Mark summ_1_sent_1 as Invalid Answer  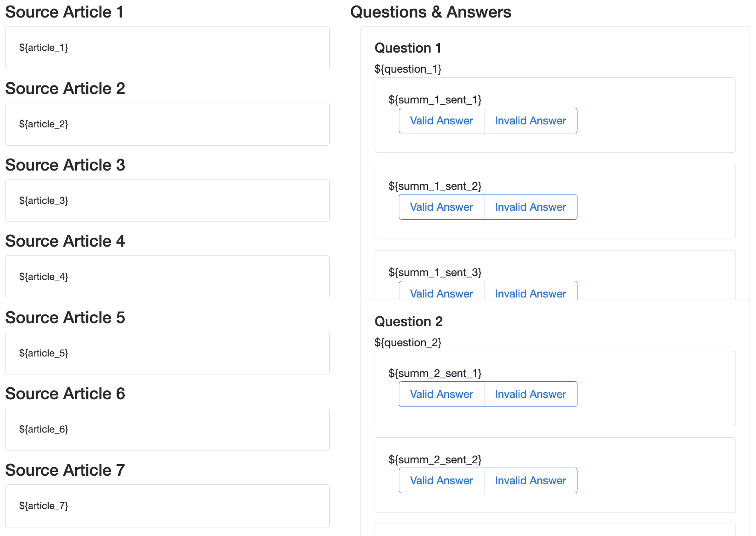tap(530, 121)
